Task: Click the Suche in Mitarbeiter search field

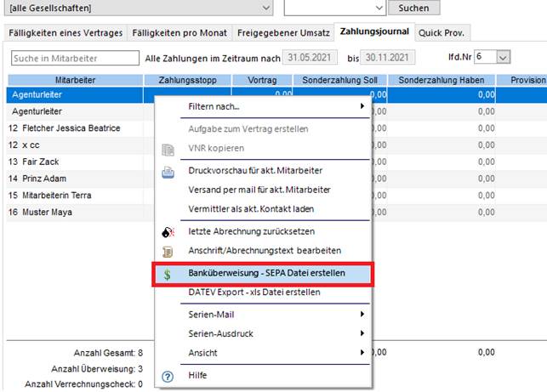Action: pyautogui.click(x=75, y=58)
